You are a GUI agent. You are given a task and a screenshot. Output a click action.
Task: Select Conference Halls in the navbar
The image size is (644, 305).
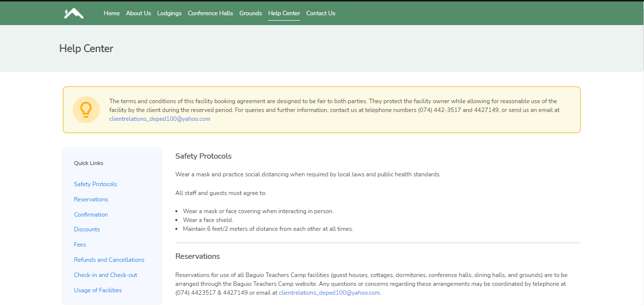[x=210, y=13]
